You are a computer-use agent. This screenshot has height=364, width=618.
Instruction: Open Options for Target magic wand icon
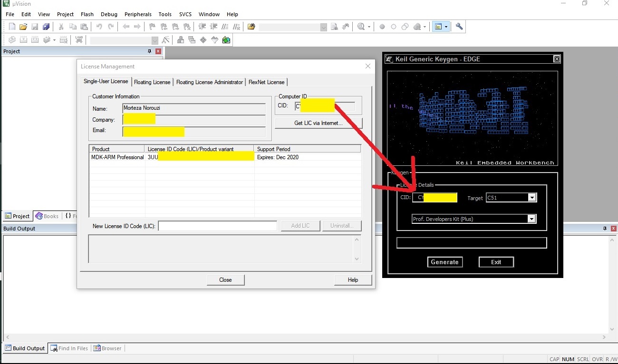point(165,40)
